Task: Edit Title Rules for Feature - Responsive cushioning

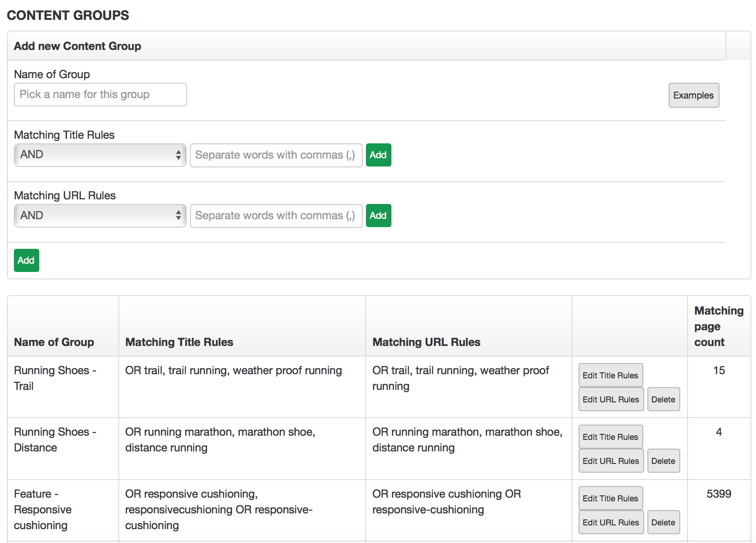Action: (x=610, y=498)
